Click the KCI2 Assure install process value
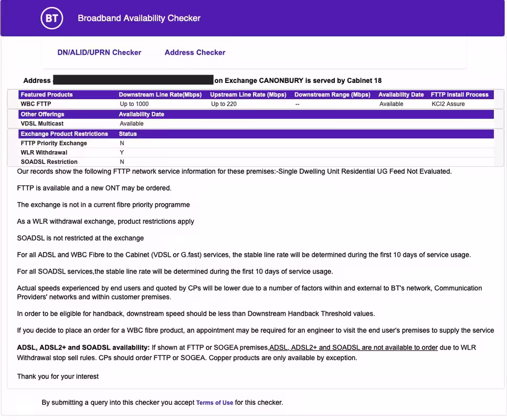 coord(448,104)
